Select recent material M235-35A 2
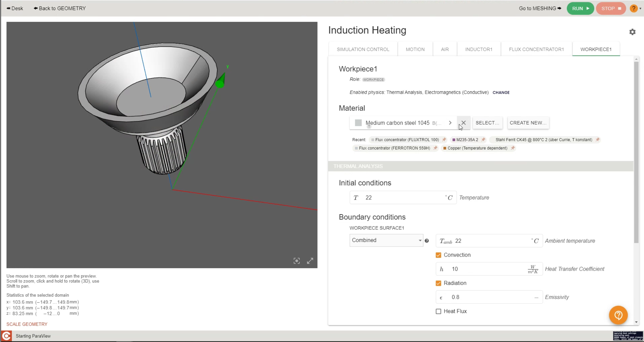 [467, 140]
